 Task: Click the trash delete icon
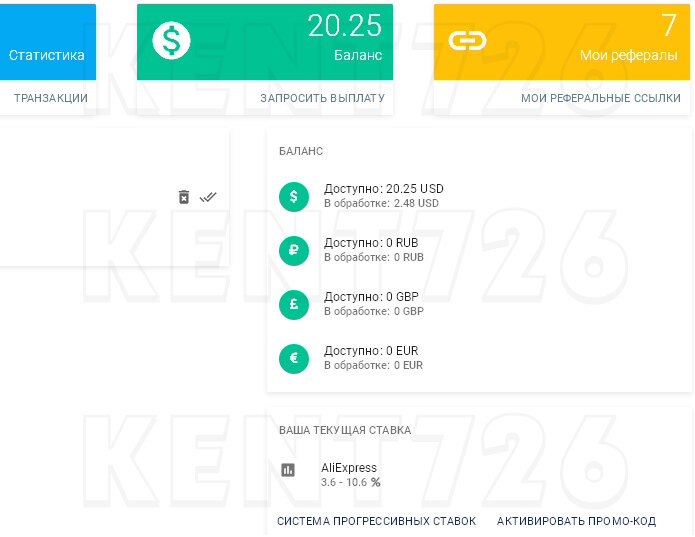click(x=184, y=197)
